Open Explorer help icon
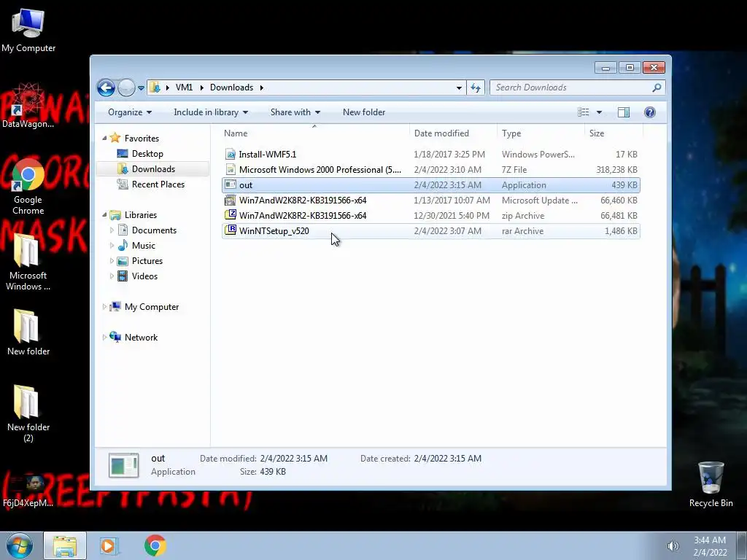The height and width of the screenshot is (560, 747). pos(650,112)
